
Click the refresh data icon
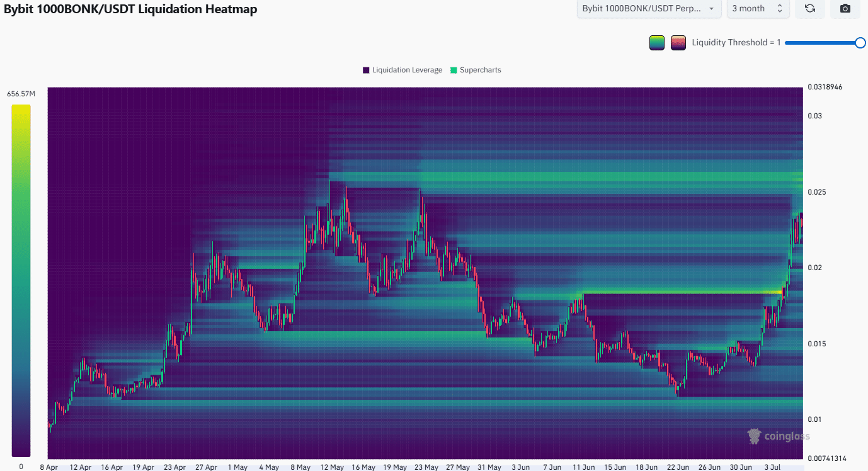[810, 9]
